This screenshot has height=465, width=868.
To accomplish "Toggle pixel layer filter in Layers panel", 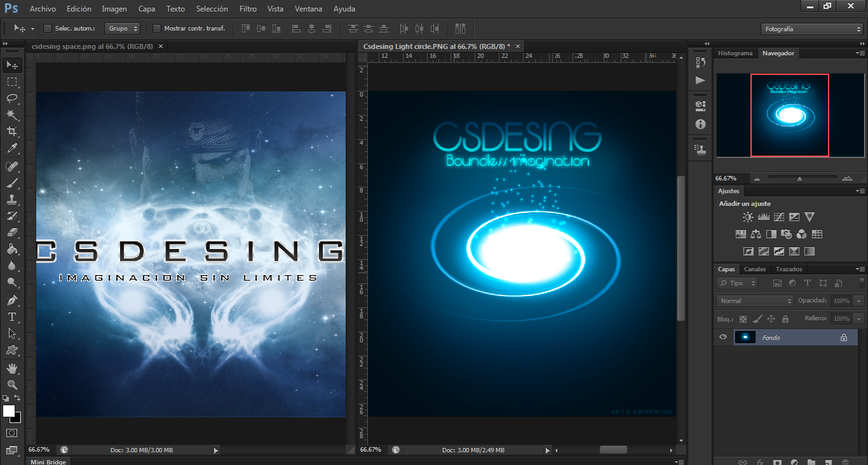I will (x=777, y=283).
